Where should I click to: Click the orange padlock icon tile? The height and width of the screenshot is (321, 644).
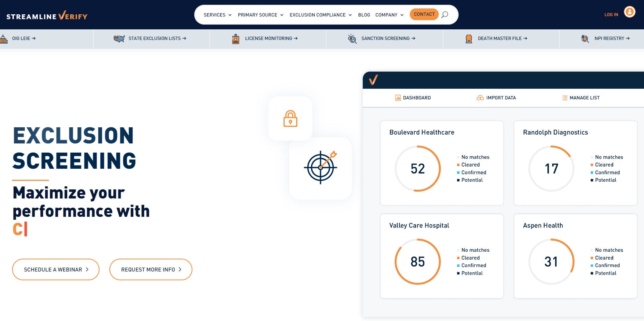[290, 118]
